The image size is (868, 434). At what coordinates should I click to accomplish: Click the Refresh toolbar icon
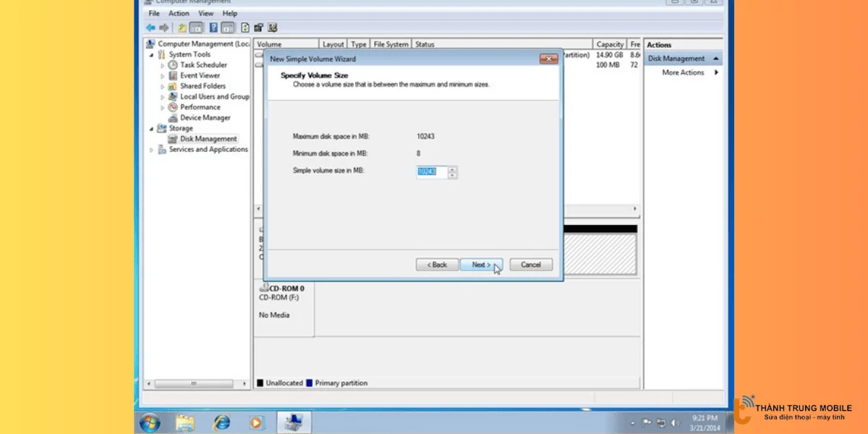point(245,27)
